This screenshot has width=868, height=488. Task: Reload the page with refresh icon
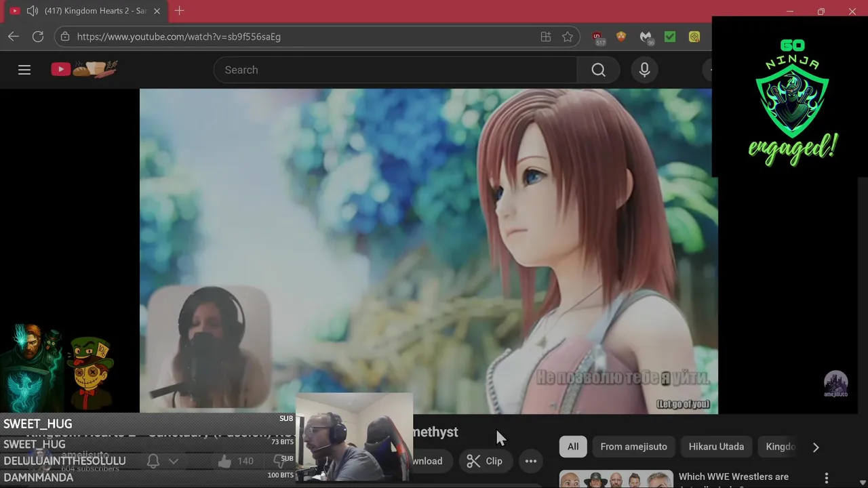[38, 37]
